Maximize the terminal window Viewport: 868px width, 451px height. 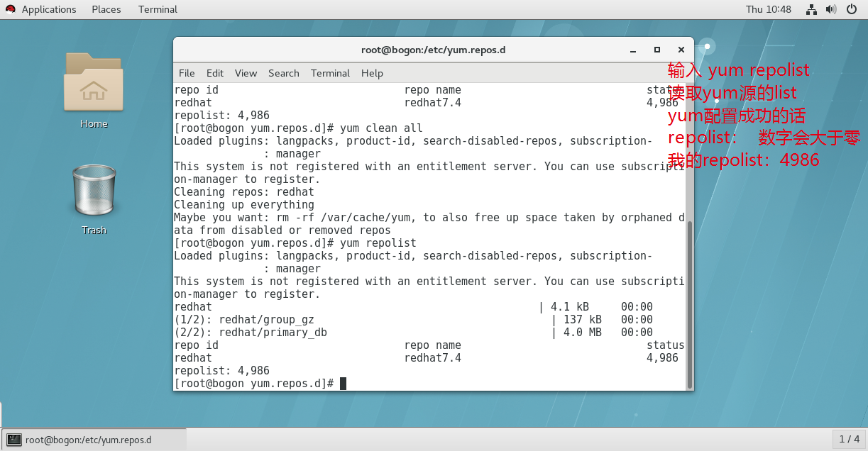point(657,50)
